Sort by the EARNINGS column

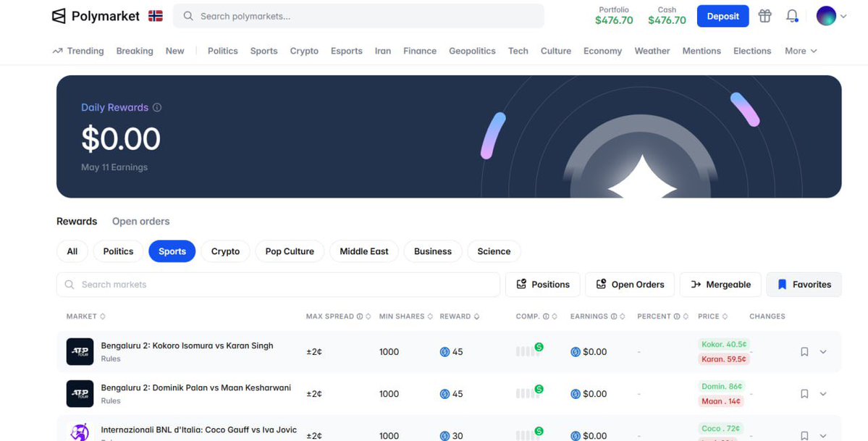(598, 316)
